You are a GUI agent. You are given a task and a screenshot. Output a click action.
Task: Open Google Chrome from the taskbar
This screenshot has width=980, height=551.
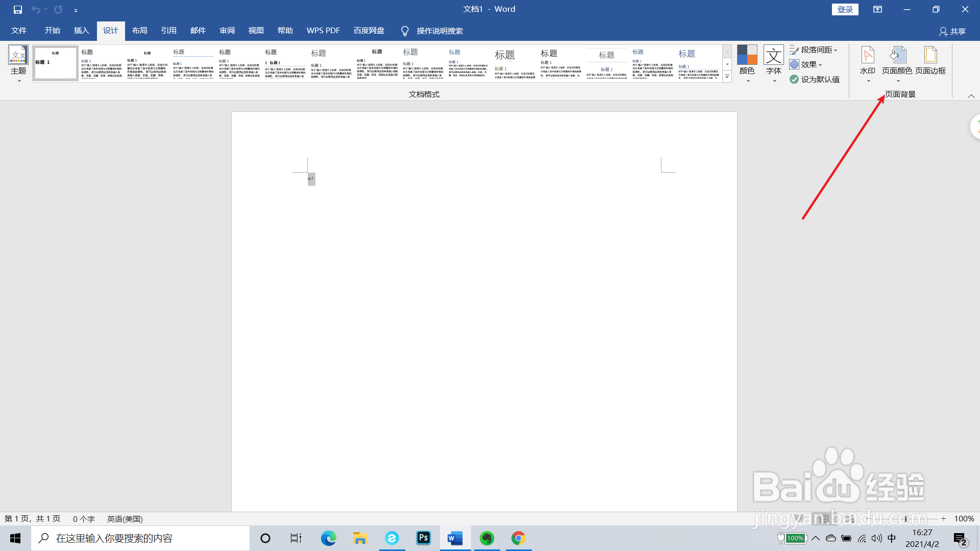(x=519, y=538)
